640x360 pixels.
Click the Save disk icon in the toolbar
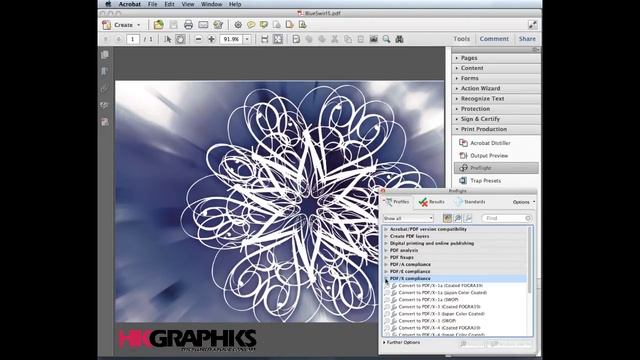point(173,25)
